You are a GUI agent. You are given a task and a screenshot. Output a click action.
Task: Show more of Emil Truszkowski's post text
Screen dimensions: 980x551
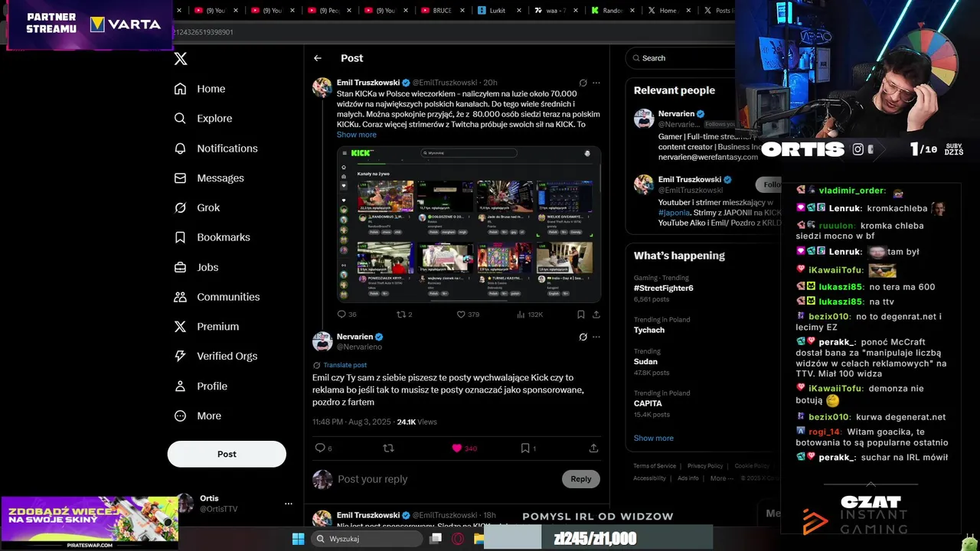[x=356, y=135]
